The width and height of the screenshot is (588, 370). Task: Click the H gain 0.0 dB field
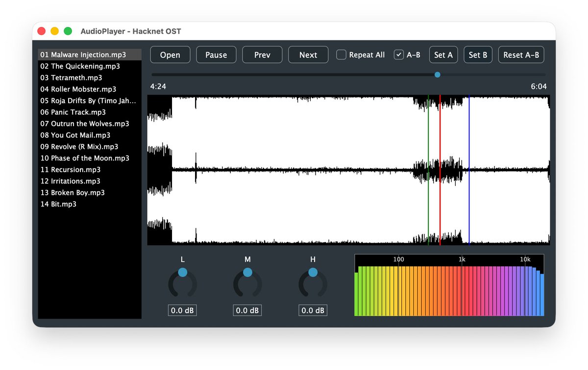coord(313,310)
